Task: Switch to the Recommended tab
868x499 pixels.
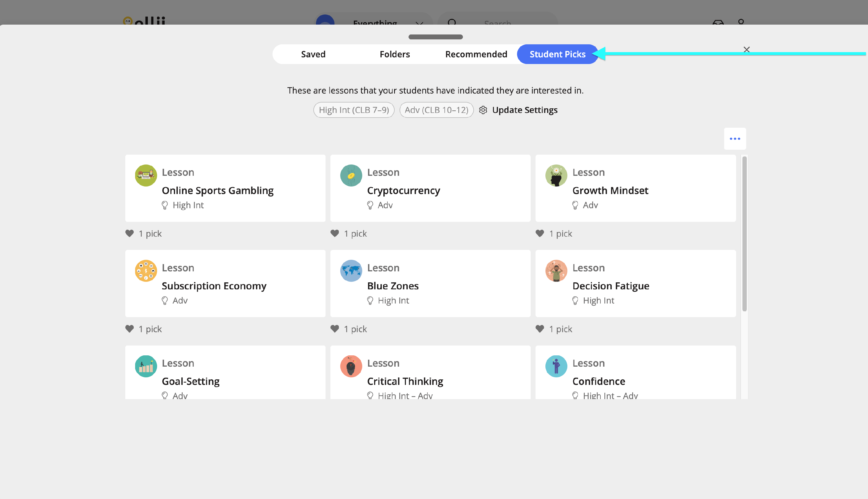Action: [476, 54]
